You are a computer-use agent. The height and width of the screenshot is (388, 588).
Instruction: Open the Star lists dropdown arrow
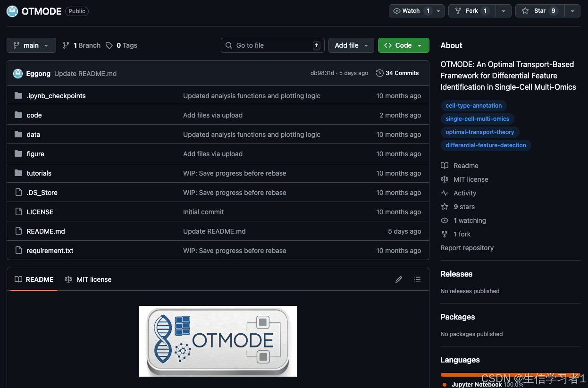pyautogui.click(x=572, y=11)
